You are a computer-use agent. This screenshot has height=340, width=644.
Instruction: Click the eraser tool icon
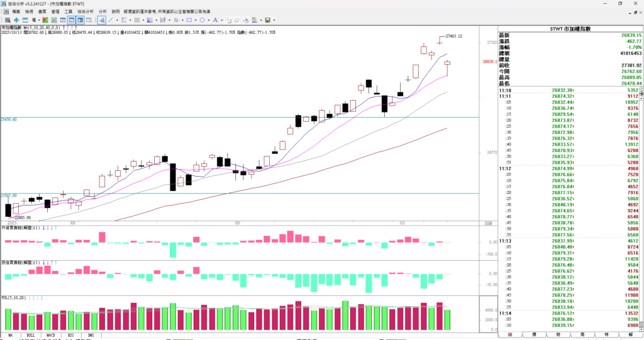pyautogui.click(x=237, y=20)
